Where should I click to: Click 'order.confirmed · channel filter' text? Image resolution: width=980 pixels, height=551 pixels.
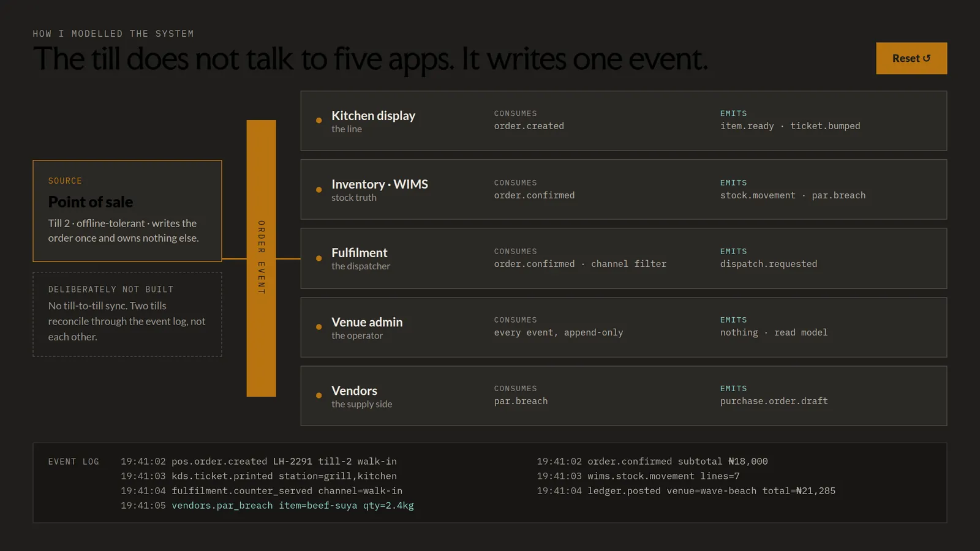580,264
